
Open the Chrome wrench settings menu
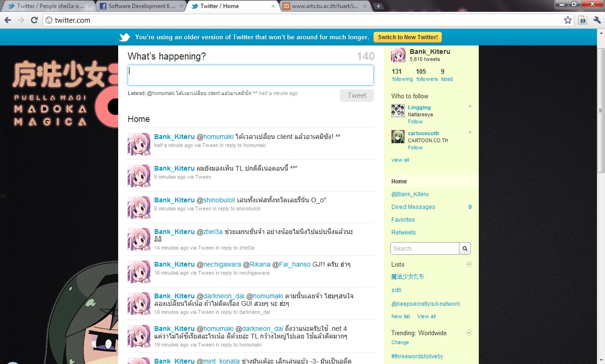point(596,20)
